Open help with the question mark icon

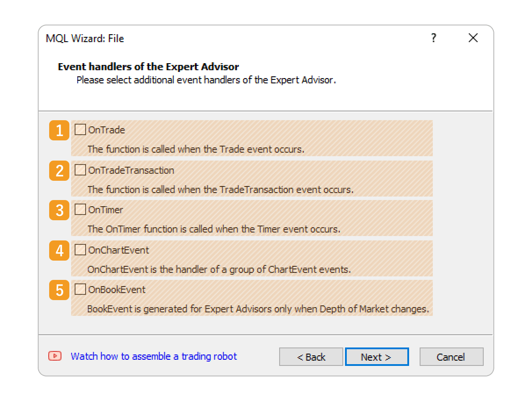[434, 38]
